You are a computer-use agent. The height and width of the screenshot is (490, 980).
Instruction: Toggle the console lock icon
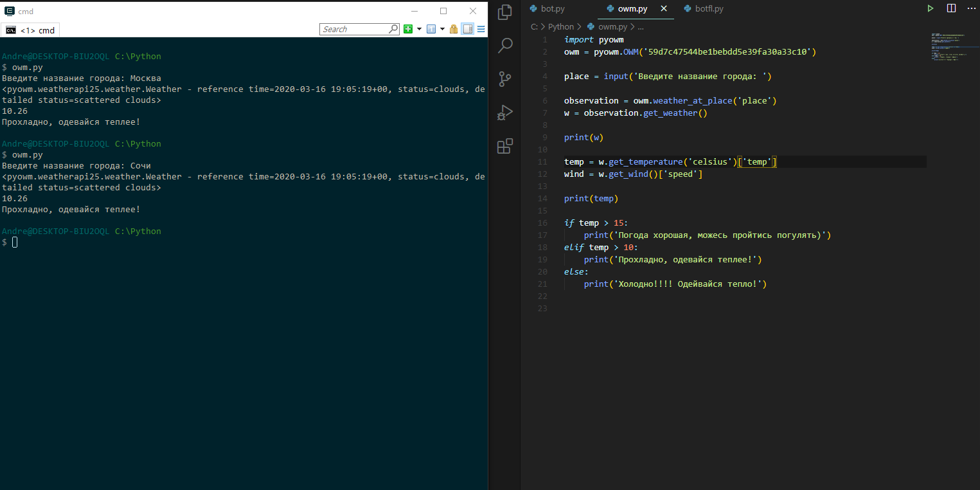(454, 29)
